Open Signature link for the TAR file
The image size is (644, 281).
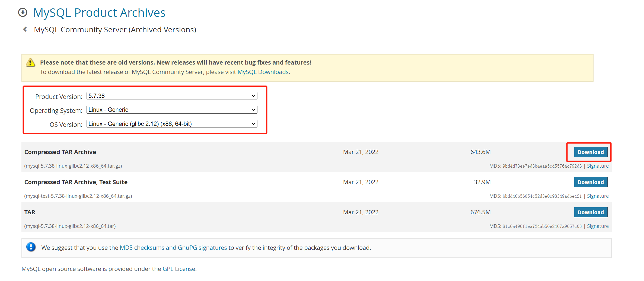coord(598,226)
